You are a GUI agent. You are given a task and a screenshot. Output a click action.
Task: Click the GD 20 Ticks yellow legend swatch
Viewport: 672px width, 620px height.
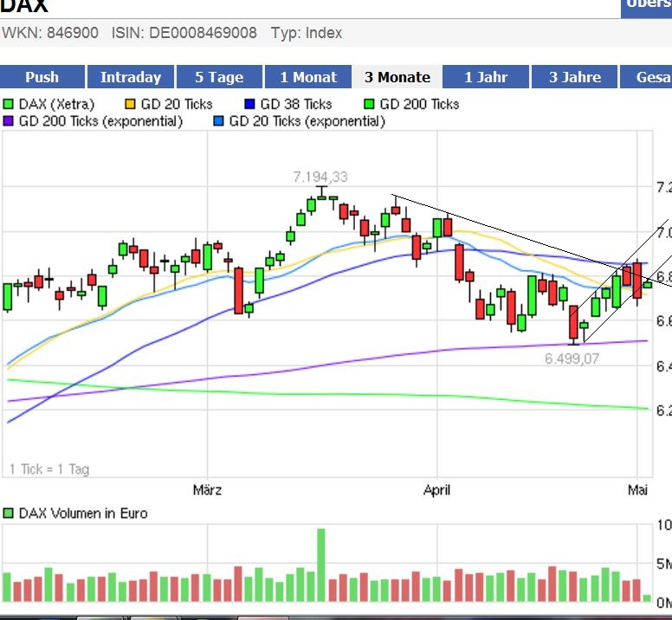(x=130, y=104)
